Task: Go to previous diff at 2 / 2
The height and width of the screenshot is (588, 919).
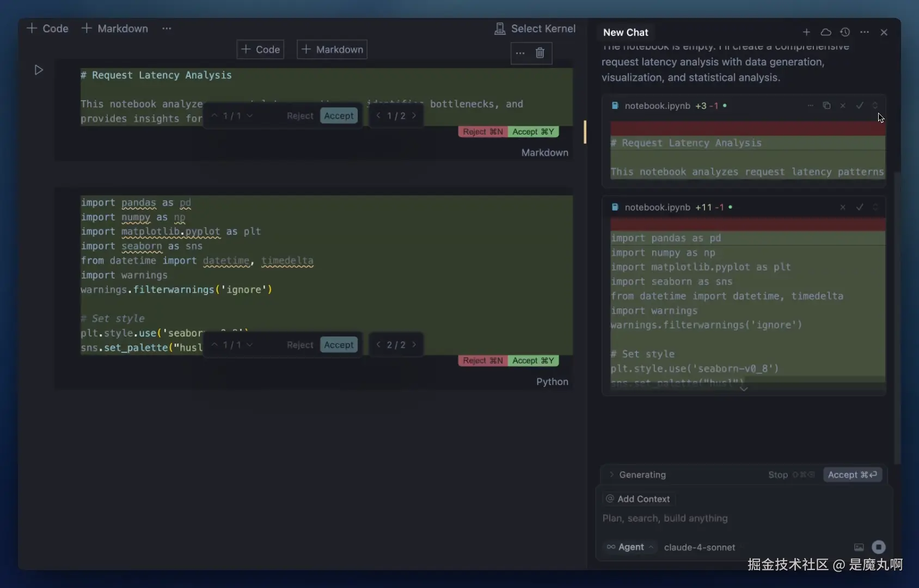Action: coord(378,345)
